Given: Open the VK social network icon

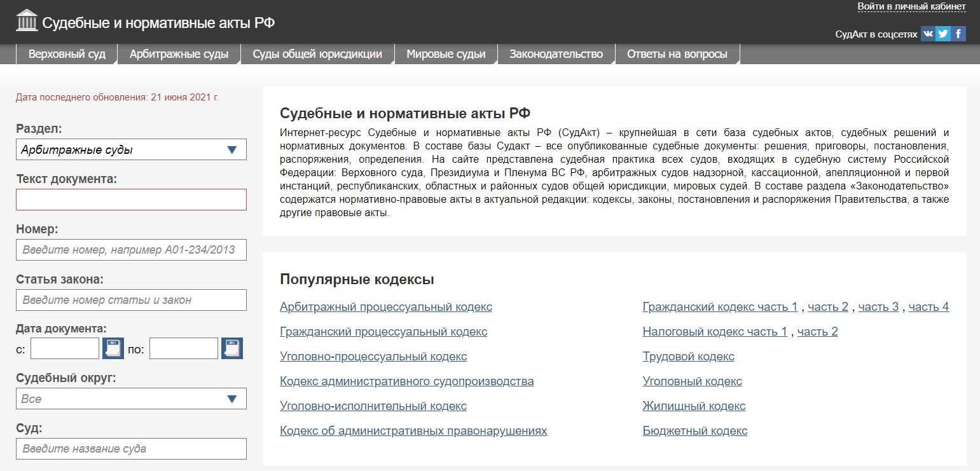Looking at the screenshot, I should (928, 34).
